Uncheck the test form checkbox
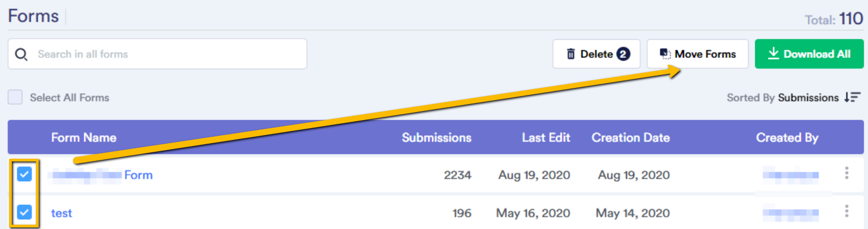This screenshot has width=868, height=229. 24,212
